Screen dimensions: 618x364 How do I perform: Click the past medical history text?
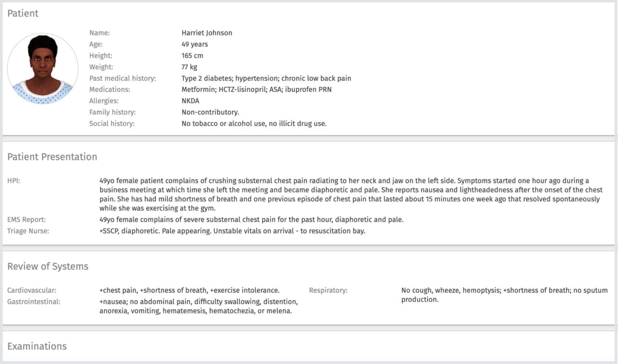click(266, 78)
